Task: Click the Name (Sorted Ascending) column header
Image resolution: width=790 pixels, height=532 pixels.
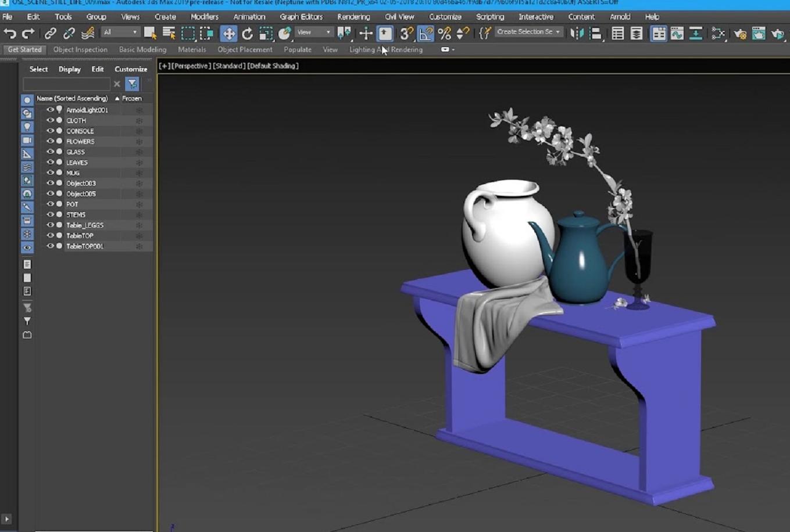Action: click(x=72, y=99)
